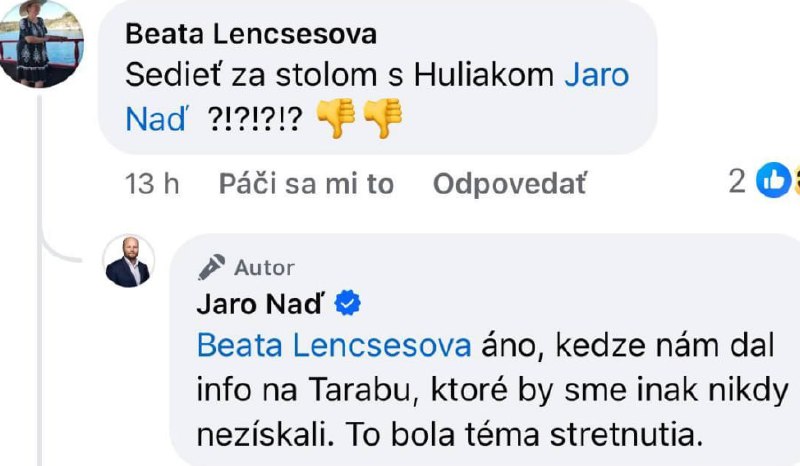
Task: Click the '13 h' comment timestamp
Action: point(152,184)
